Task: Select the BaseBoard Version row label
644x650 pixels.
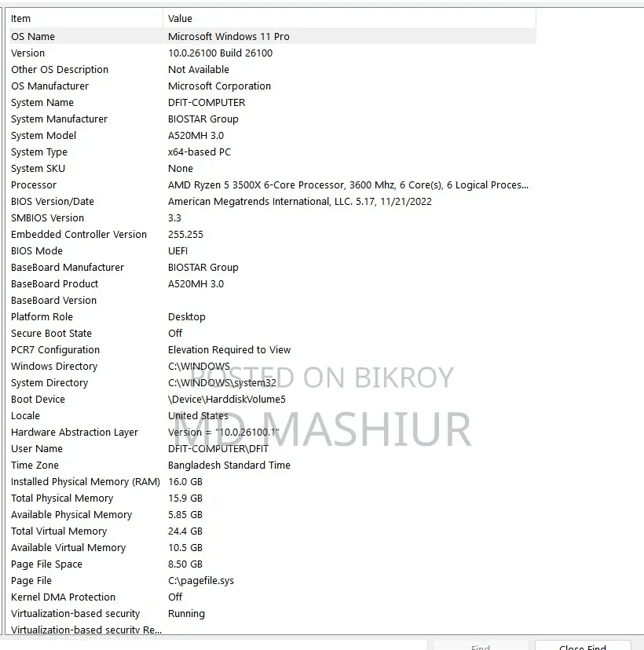Action: tap(54, 301)
